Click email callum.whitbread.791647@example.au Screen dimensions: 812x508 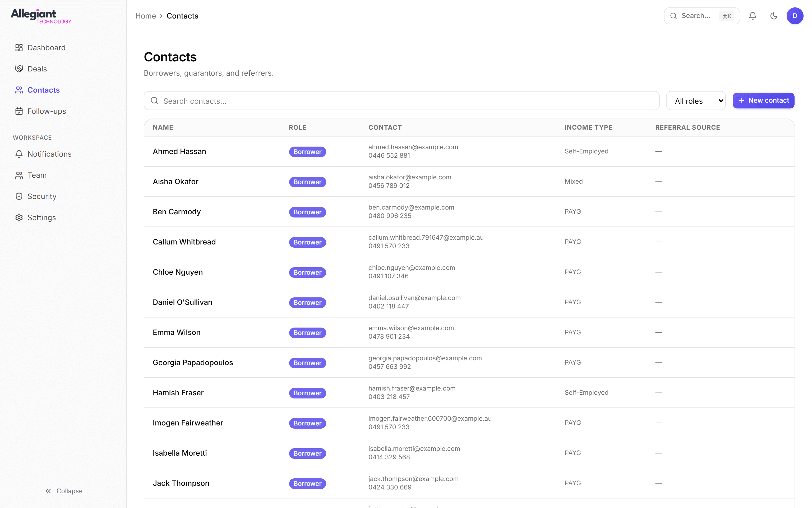coord(426,238)
